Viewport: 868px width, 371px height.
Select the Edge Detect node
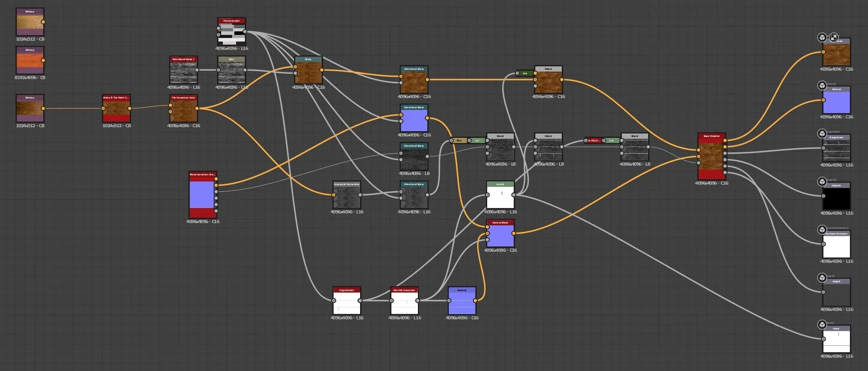[x=347, y=301]
